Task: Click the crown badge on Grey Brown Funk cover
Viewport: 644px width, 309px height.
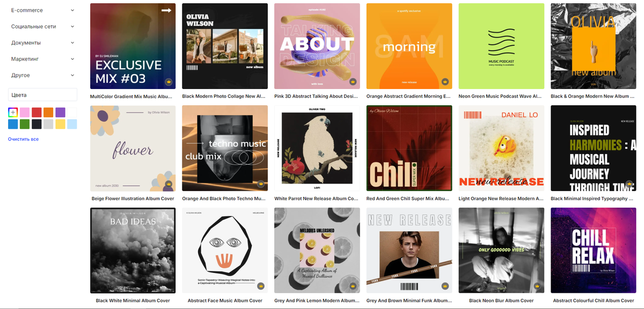Action: tap(445, 286)
